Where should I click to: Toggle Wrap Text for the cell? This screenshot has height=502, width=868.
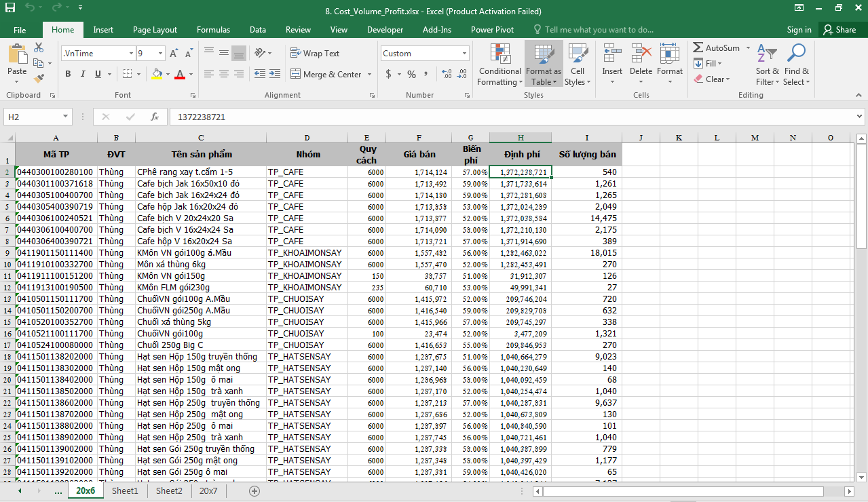(x=315, y=54)
